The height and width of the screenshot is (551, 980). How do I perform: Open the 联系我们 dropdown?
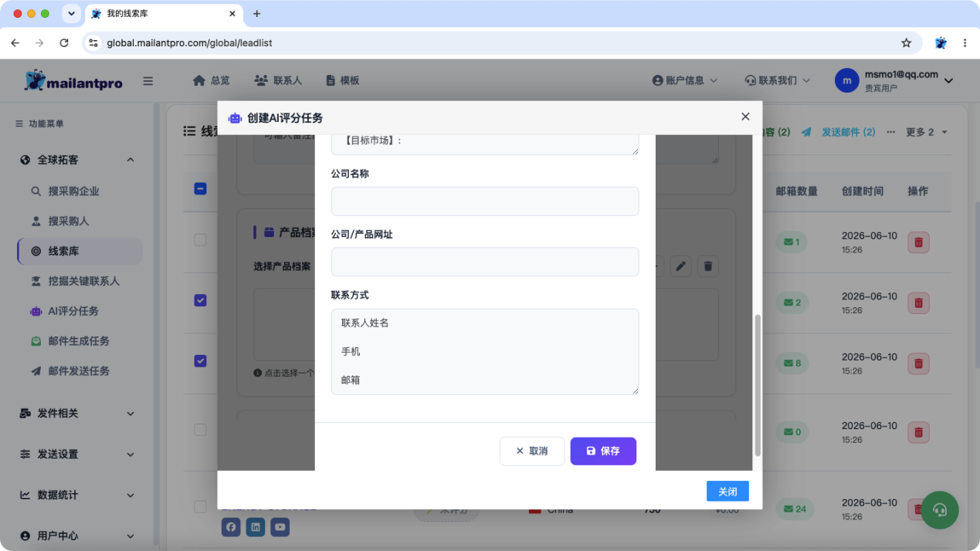point(778,80)
